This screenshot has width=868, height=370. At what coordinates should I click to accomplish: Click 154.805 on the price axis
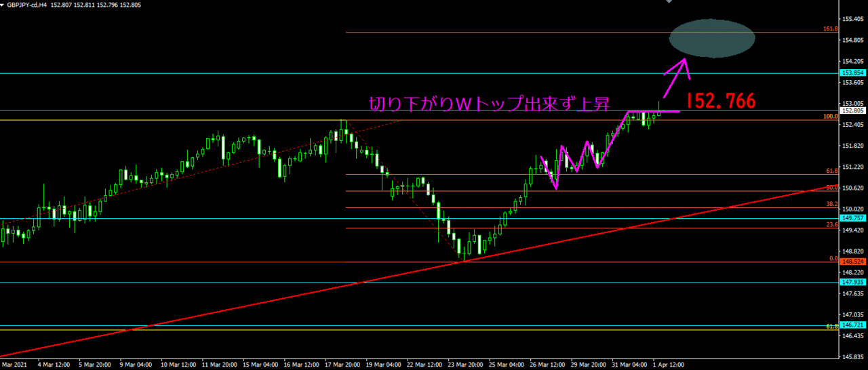[x=853, y=41]
